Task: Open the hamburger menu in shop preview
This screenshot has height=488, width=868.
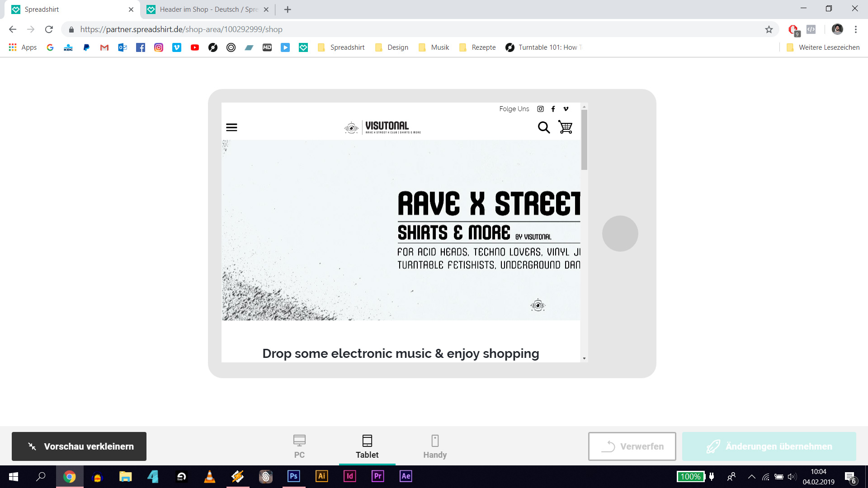Action: click(231, 127)
